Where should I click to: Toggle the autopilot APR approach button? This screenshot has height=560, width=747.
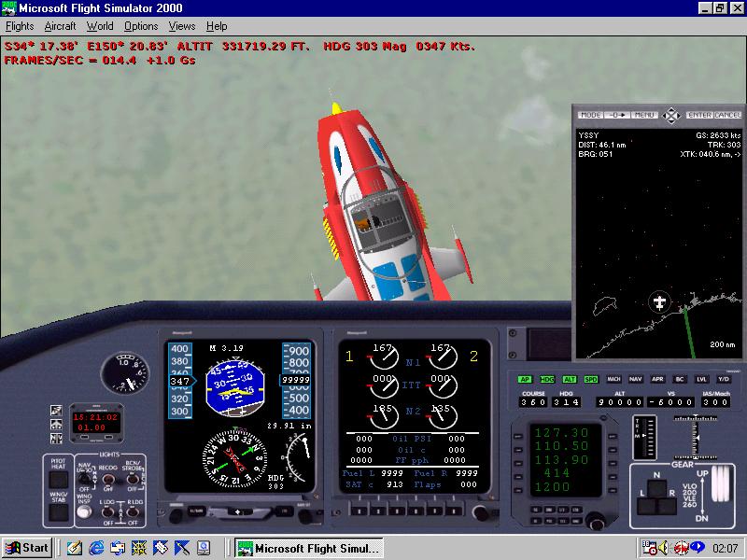point(657,380)
